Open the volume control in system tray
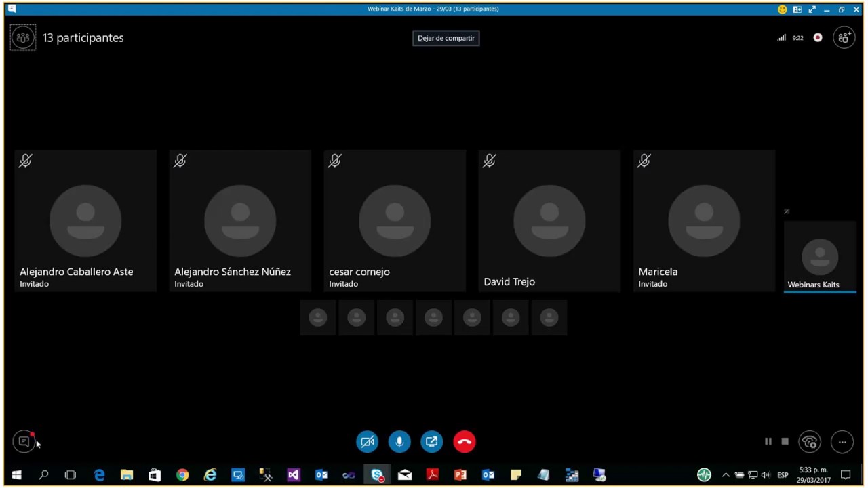The height and width of the screenshot is (488, 868). tap(766, 475)
